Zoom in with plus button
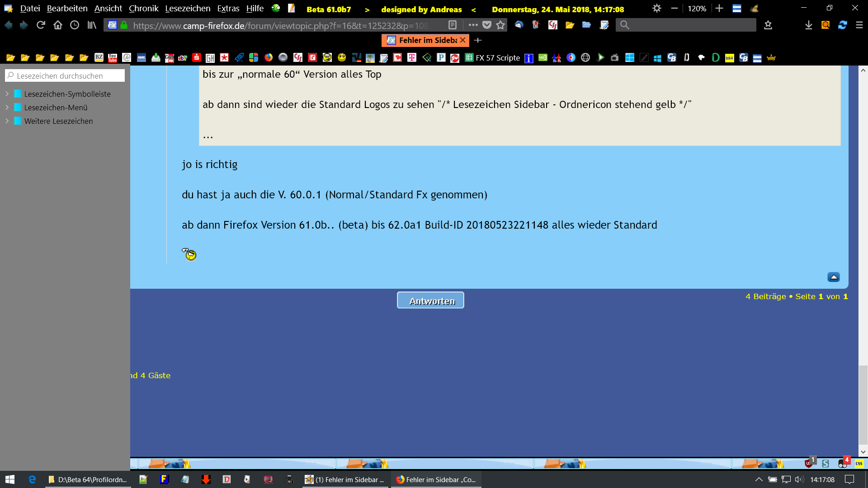The height and width of the screenshot is (488, 868). 719,9
